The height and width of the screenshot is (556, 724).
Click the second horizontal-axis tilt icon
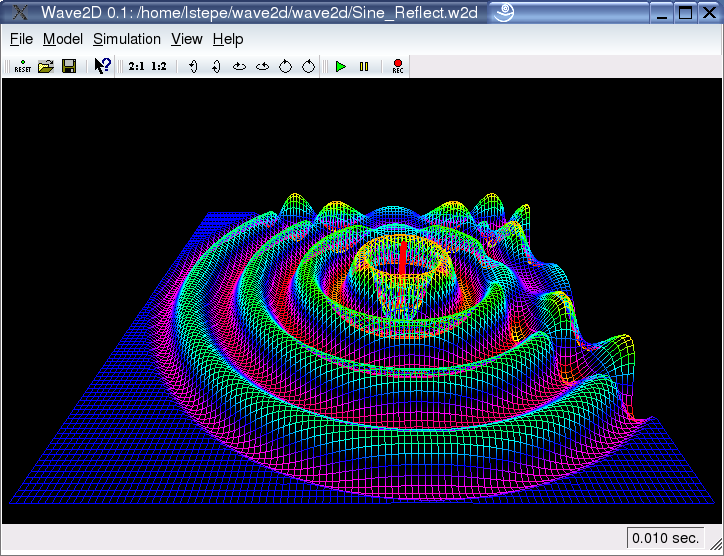pyautogui.click(x=263, y=66)
